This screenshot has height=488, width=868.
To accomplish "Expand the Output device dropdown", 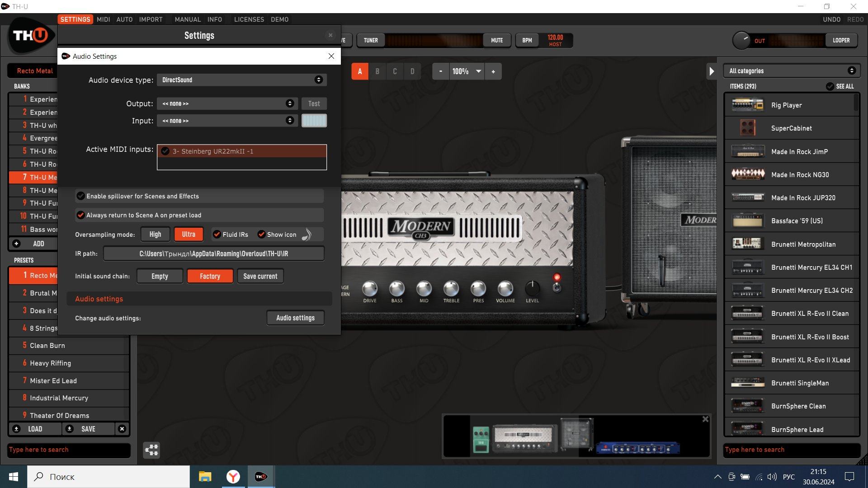I will [x=227, y=103].
